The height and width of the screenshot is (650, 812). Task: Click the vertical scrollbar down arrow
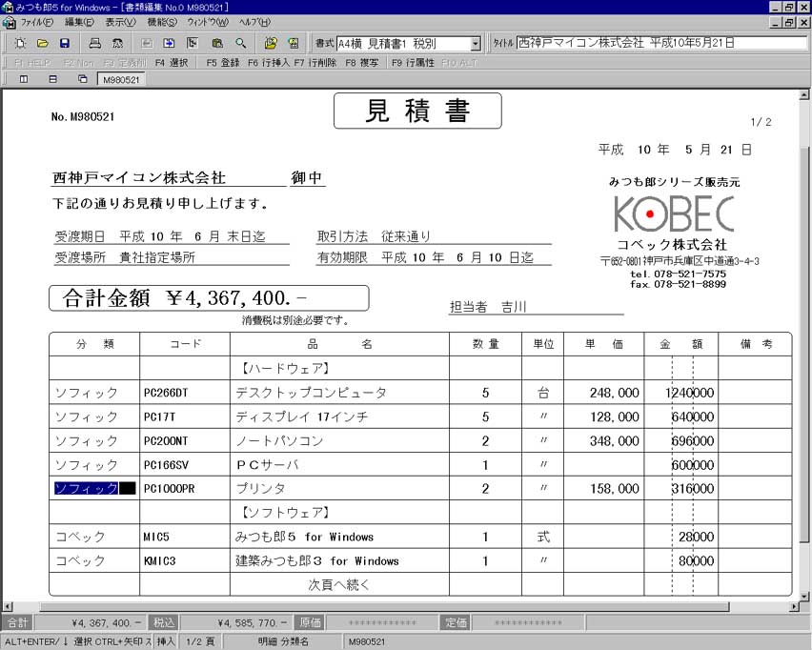click(x=804, y=594)
